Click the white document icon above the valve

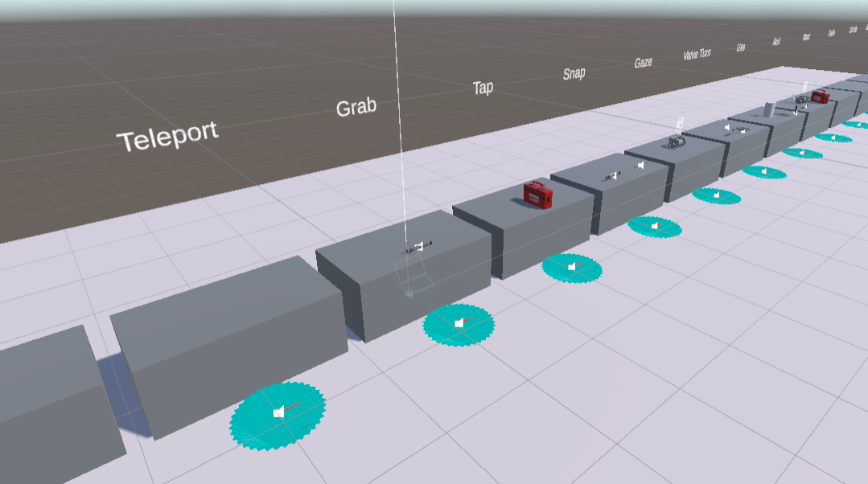pyautogui.click(x=681, y=124)
